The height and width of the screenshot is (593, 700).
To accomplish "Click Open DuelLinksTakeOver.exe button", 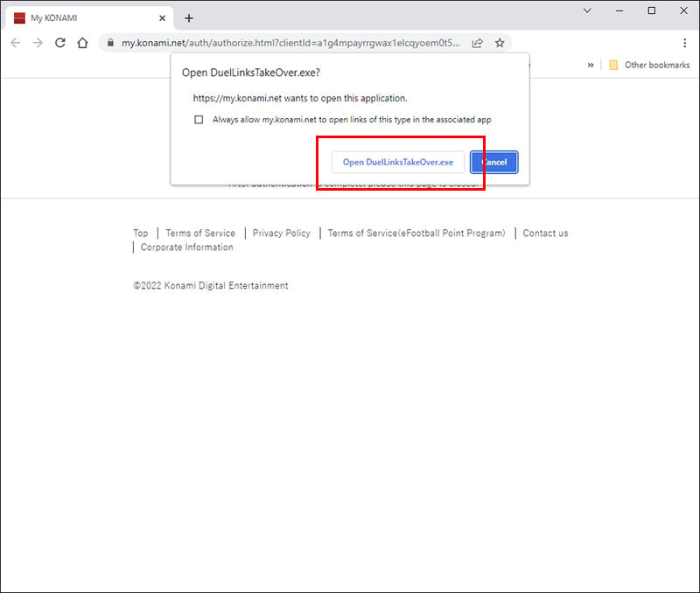I will [398, 162].
